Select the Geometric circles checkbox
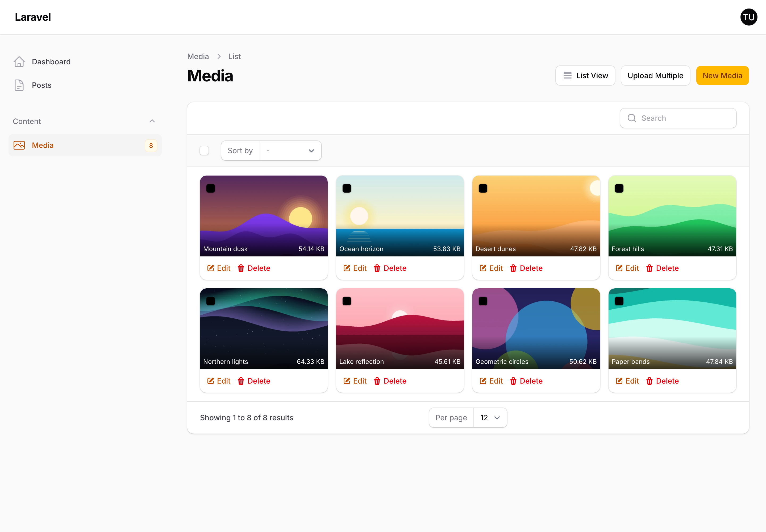Image resolution: width=766 pixels, height=532 pixels. pyautogui.click(x=483, y=301)
